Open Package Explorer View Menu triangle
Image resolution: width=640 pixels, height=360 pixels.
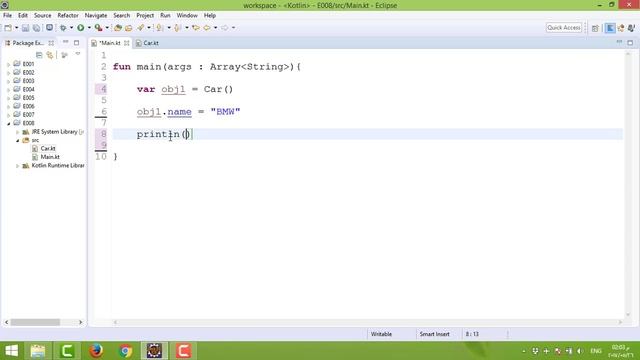click(78, 54)
